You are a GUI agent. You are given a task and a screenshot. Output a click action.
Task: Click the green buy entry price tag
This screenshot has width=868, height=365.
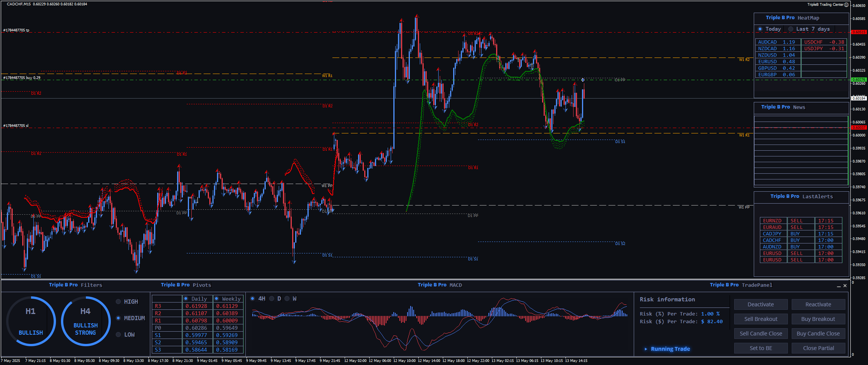tap(858, 80)
